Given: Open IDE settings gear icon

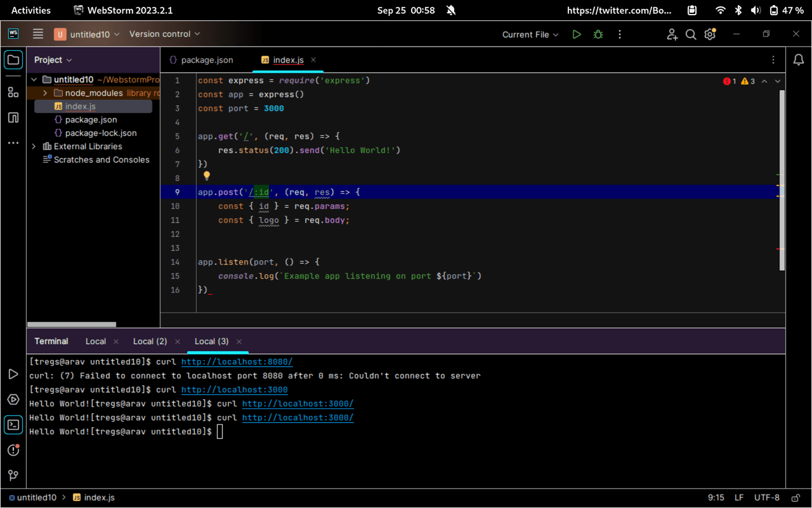Looking at the screenshot, I should click(710, 34).
